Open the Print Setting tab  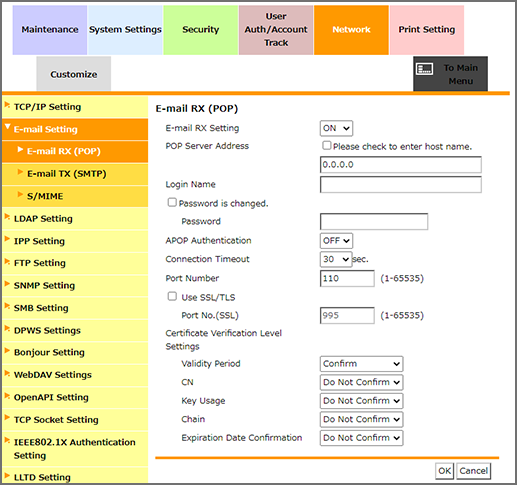(427, 30)
